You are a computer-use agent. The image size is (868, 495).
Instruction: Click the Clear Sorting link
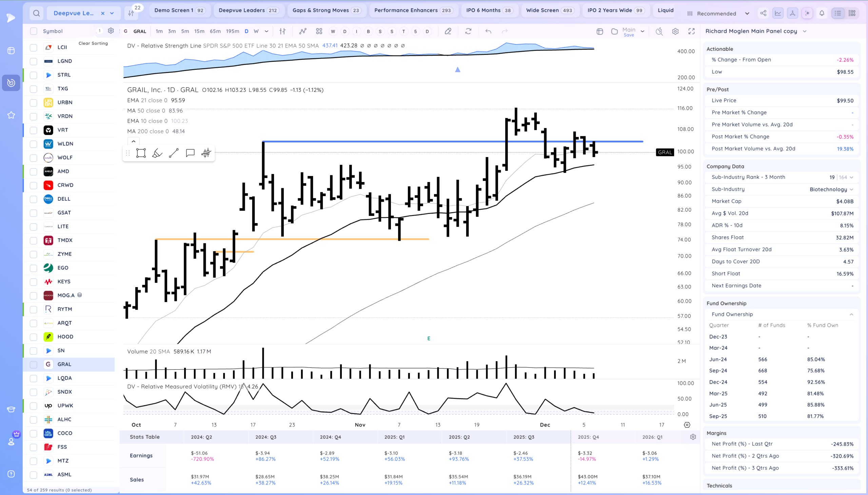tap(93, 43)
